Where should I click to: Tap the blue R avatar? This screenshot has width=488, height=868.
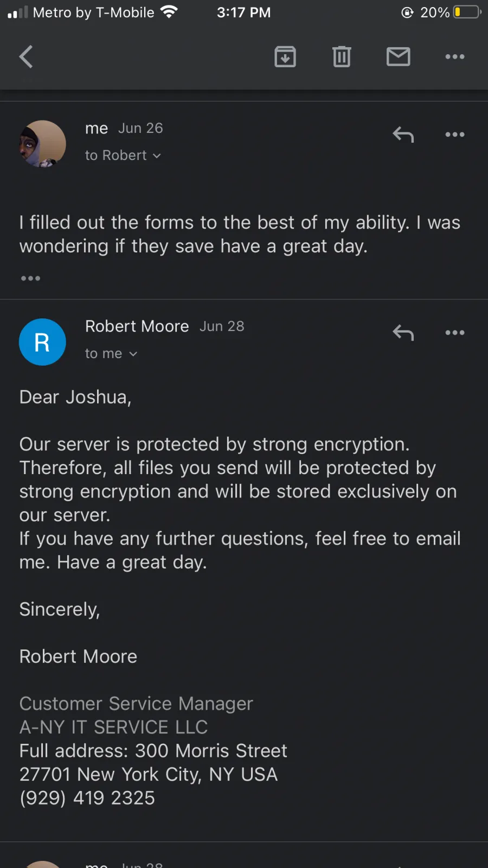(42, 342)
